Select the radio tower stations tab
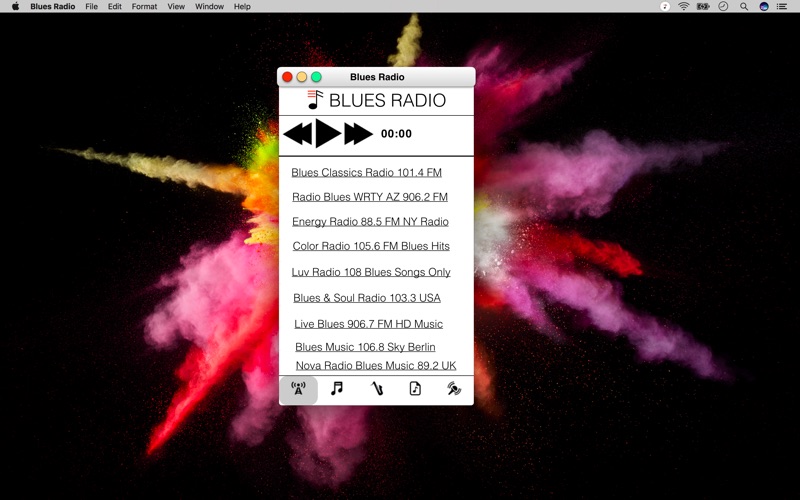The height and width of the screenshot is (500, 800). [x=298, y=390]
